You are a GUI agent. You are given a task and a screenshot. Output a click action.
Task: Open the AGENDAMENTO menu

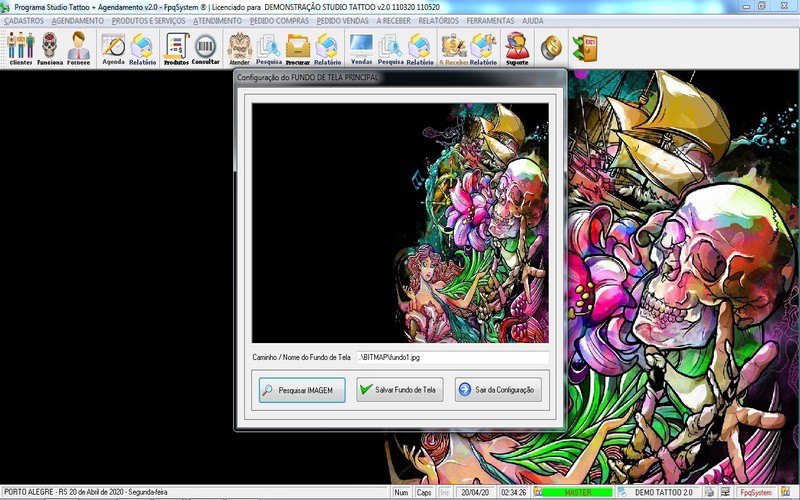tap(78, 21)
